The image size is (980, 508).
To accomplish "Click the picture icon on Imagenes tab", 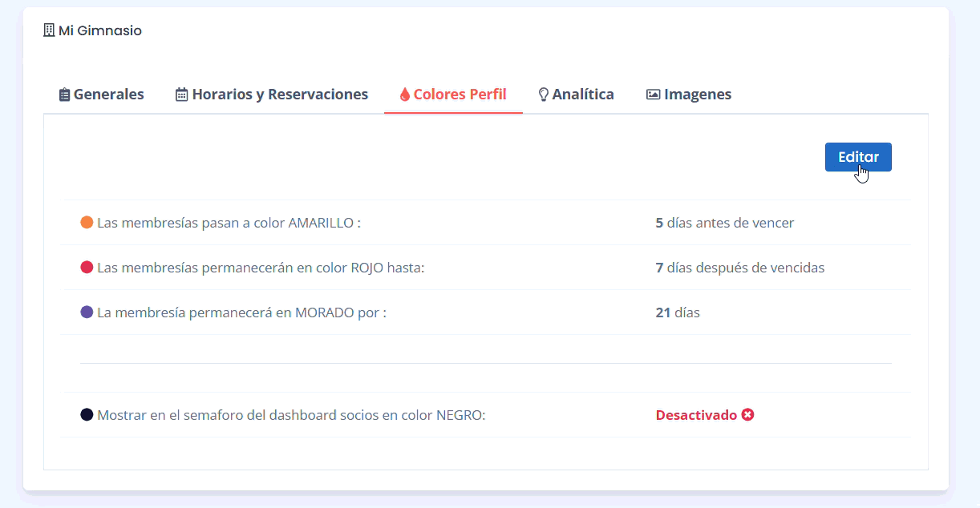I will tap(653, 95).
